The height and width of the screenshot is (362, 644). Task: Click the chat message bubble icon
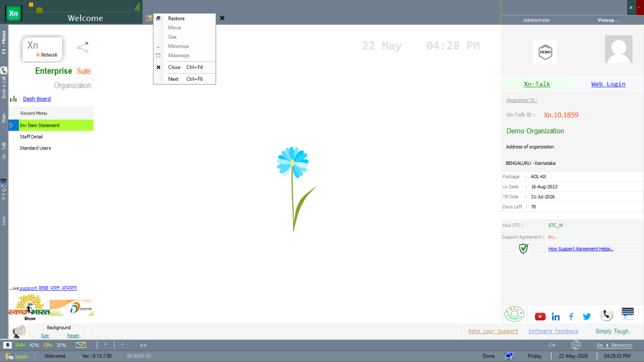[627, 313]
